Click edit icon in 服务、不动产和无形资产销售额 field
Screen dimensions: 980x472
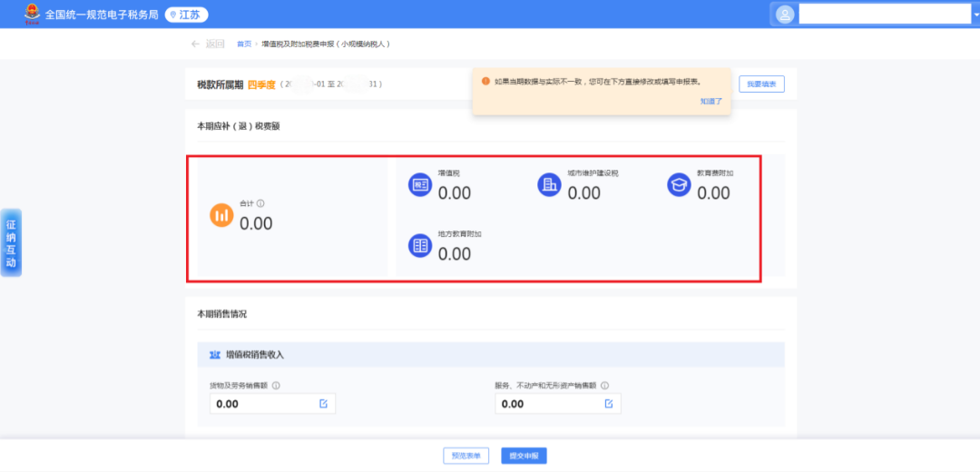pos(609,404)
